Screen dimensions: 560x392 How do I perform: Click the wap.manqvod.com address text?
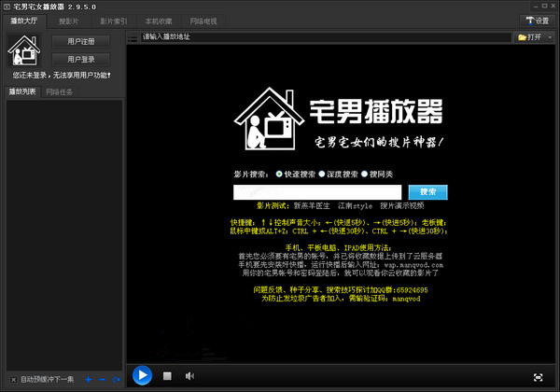(413, 265)
